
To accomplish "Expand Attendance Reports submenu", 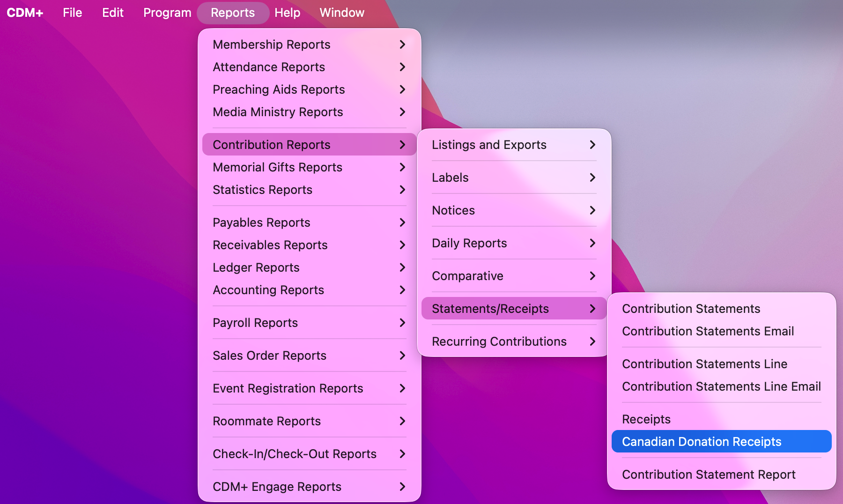I will (309, 67).
